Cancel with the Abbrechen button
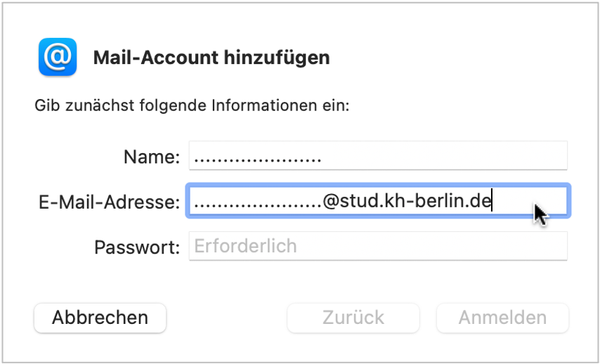The height and width of the screenshot is (364, 600). click(x=100, y=318)
